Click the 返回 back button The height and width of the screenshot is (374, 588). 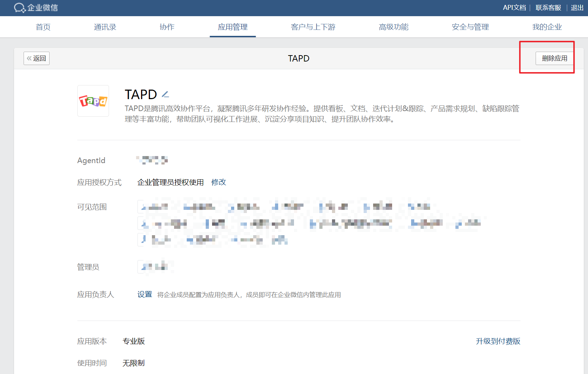[x=37, y=58]
